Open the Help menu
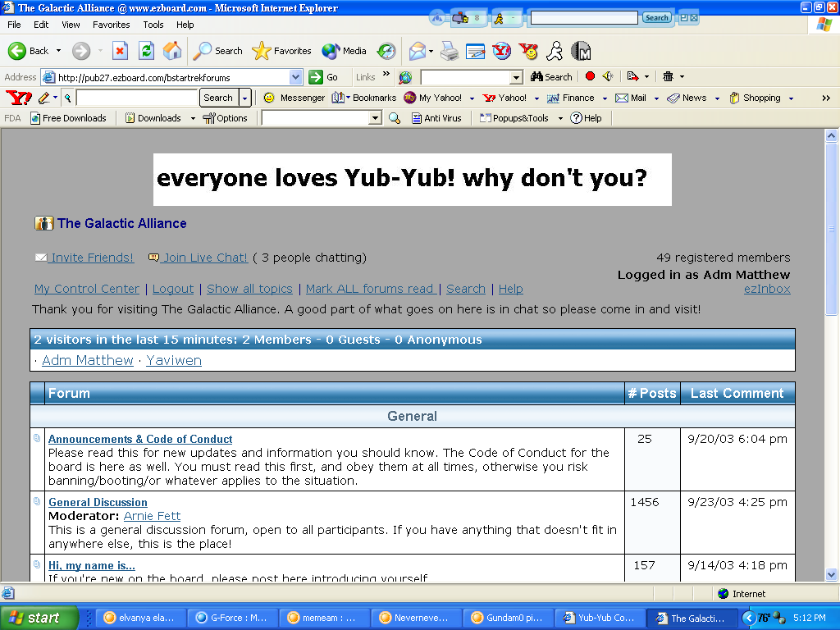This screenshot has height=630, width=840. click(185, 25)
